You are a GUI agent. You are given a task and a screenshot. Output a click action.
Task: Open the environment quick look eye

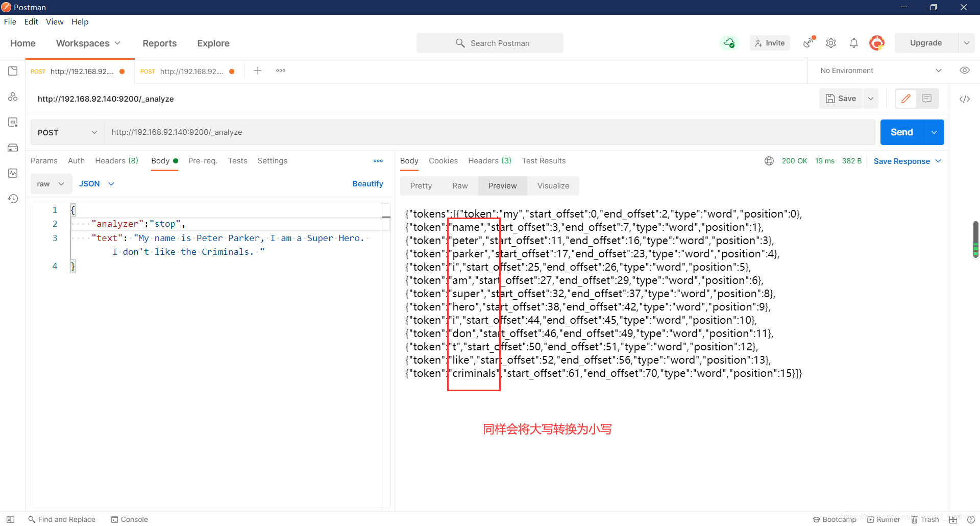click(965, 70)
